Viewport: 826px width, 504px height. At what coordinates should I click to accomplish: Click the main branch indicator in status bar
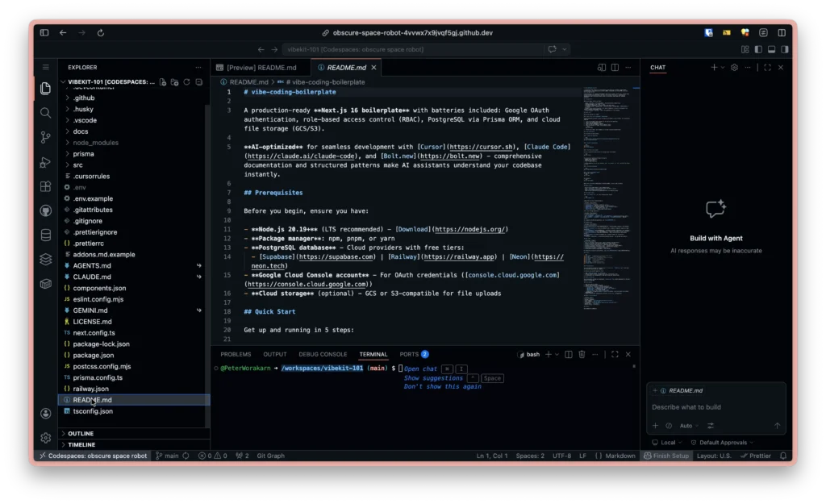(167, 456)
